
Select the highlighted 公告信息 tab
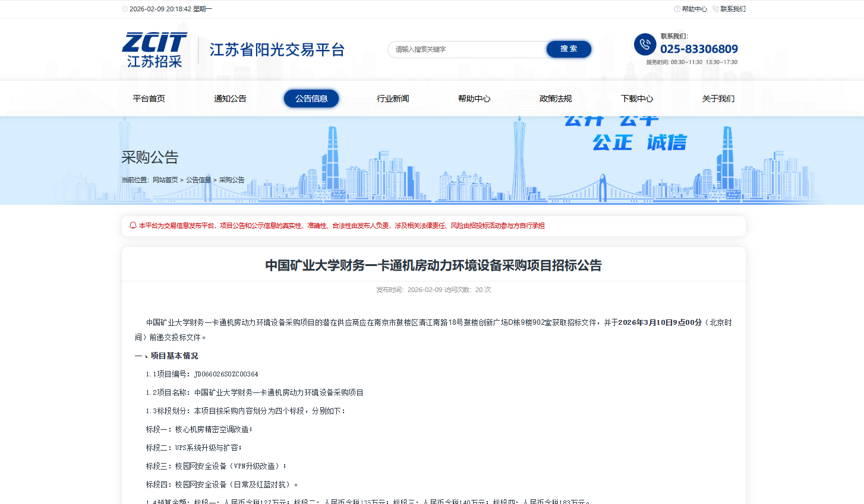point(311,99)
